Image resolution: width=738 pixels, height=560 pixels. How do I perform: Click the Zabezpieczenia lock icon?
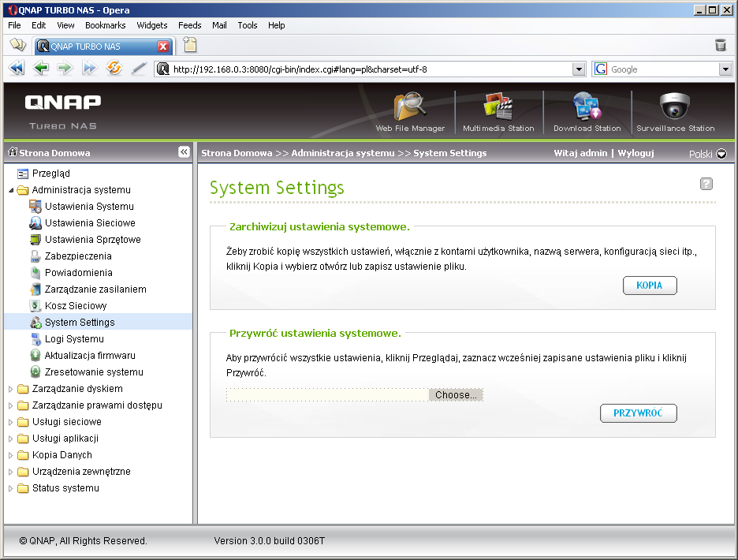[35, 256]
